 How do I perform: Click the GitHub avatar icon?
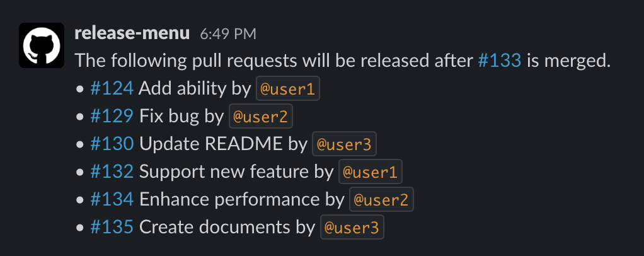(42, 45)
